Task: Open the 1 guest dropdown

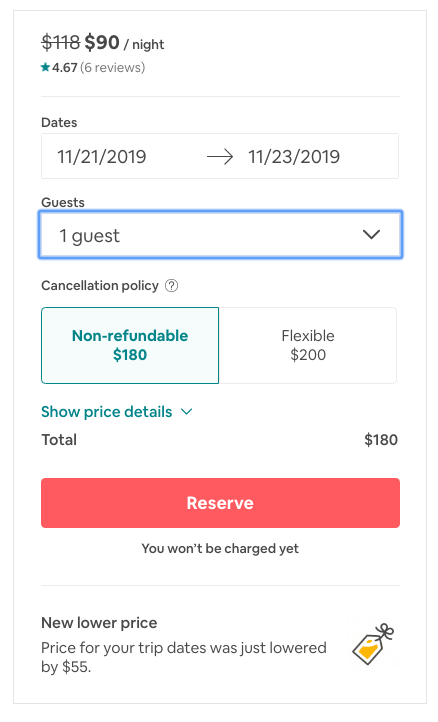Action: [221, 235]
